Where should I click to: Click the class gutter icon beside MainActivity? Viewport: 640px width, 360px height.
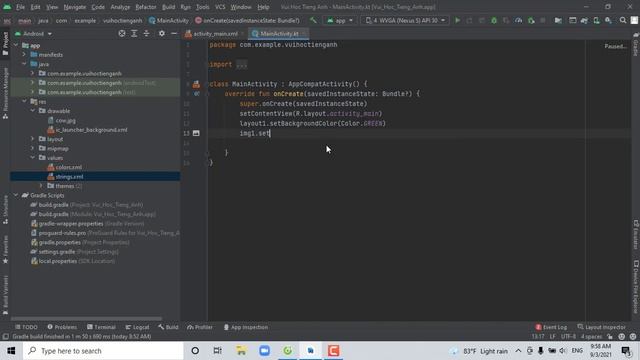click(x=196, y=84)
